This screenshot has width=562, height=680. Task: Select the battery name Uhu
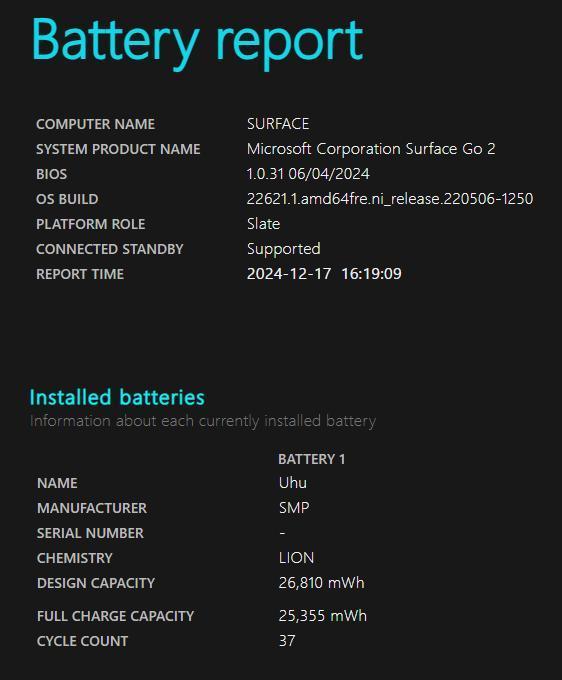(x=293, y=483)
